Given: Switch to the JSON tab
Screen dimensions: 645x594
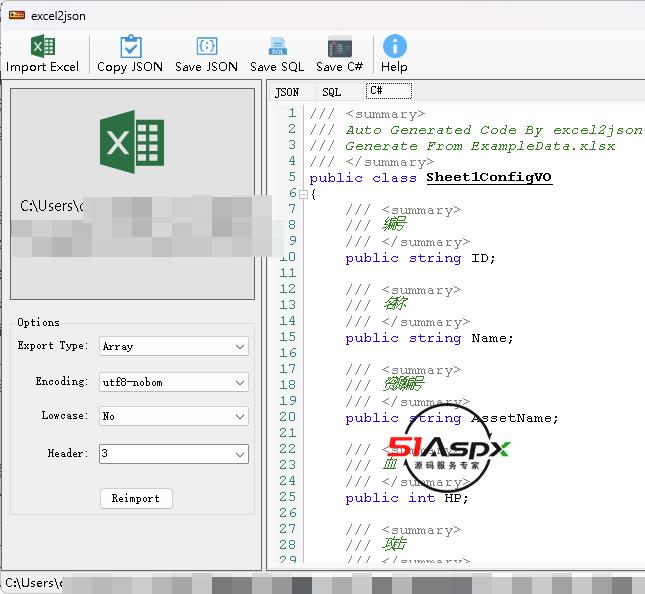Looking at the screenshot, I should tap(287, 92).
